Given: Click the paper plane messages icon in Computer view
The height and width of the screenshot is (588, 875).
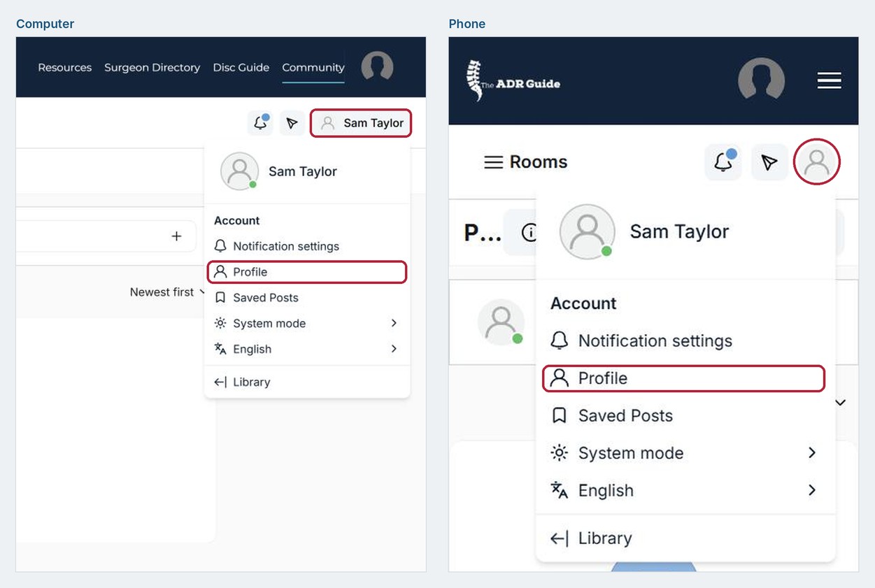Looking at the screenshot, I should coord(292,123).
